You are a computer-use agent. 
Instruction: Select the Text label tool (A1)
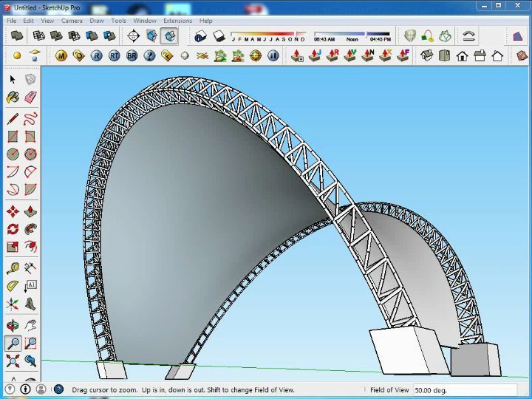pyautogui.click(x=30, y=286)
